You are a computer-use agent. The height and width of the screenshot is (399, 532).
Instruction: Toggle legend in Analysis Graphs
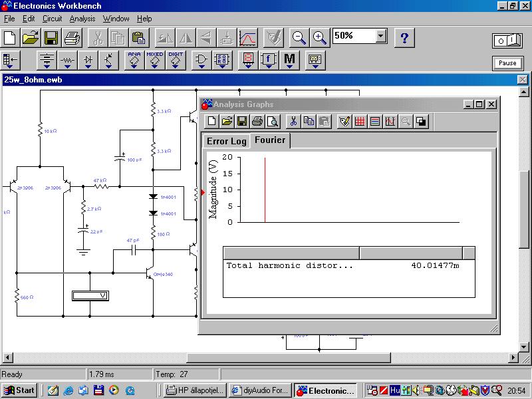pos(375,121)
